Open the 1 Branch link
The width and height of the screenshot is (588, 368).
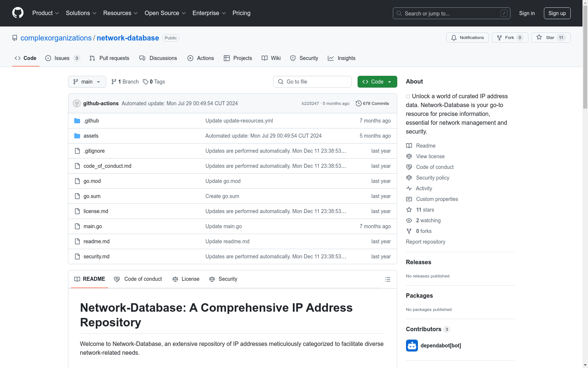125,82
